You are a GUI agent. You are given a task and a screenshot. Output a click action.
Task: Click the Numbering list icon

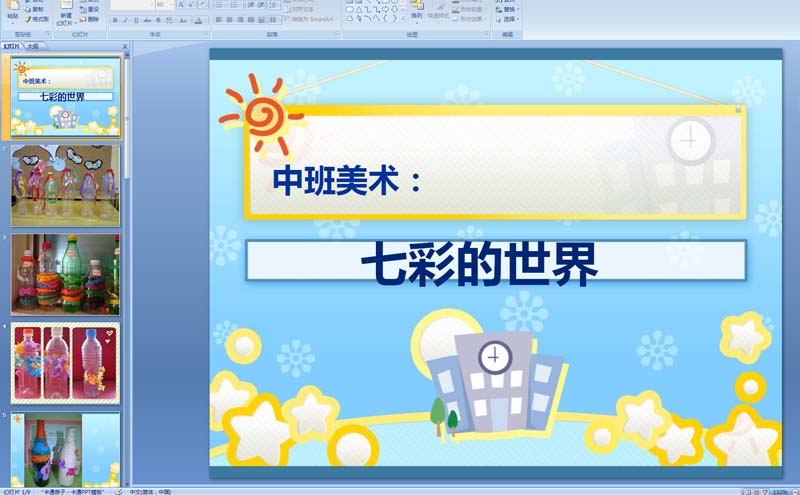(235, 5)
